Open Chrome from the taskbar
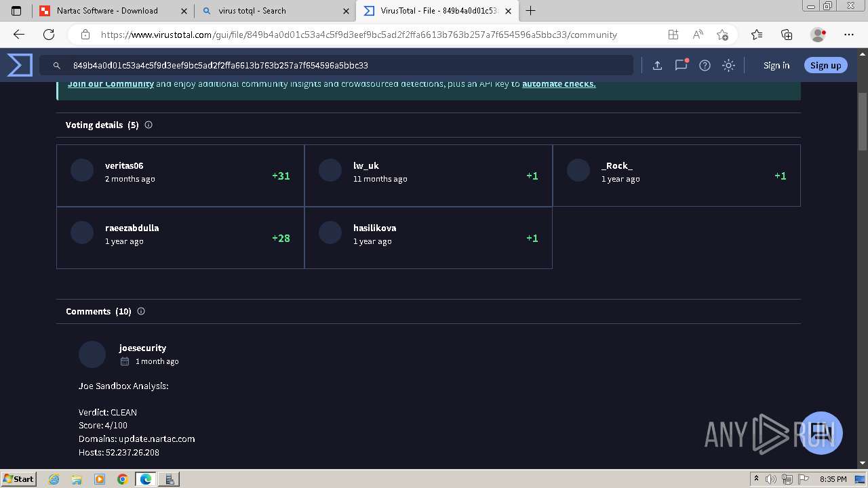This screenshot has width=868, height=488. 122,479
